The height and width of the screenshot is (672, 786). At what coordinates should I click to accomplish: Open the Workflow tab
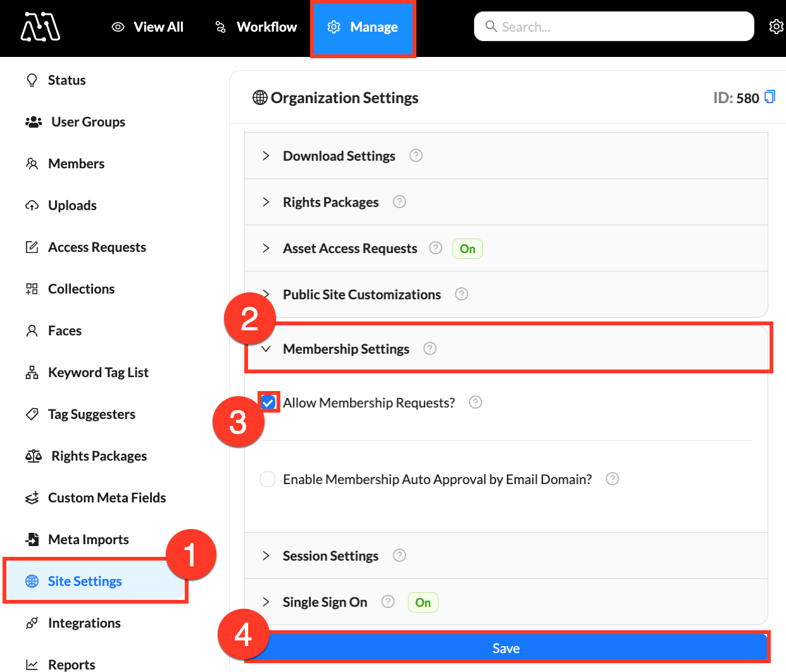pos(256,27)
